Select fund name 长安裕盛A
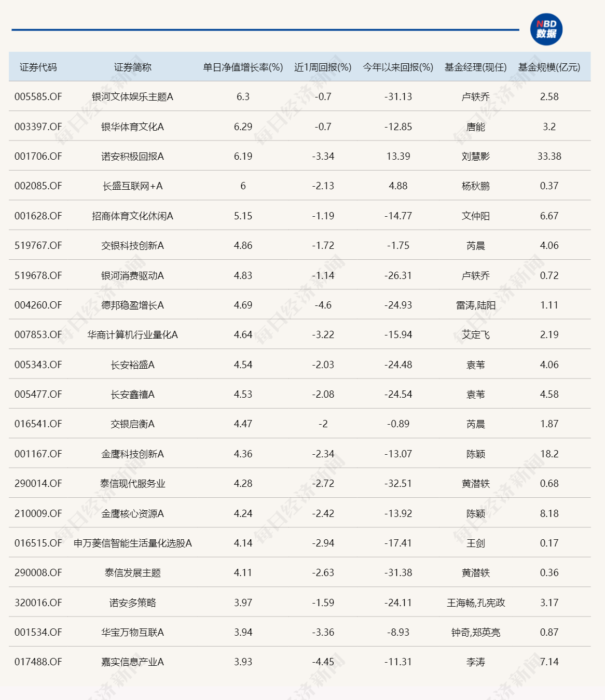The width and height of the screenshot is (605, 700). tap(133, 365)
